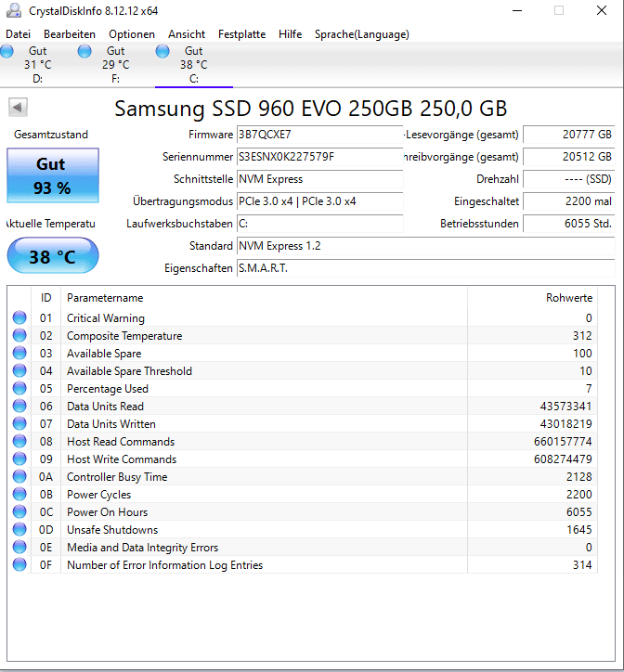Viewport: 624px width, 672px height.
Task: Click the Gesamtzustand label
Action: pyautogui.click(x=51, y=135)
